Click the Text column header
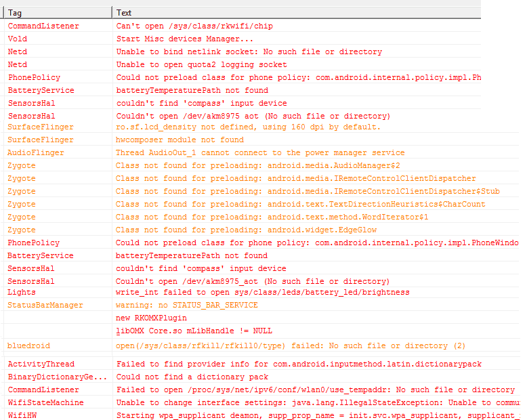525x420 pixels. (x=297, y=13)
